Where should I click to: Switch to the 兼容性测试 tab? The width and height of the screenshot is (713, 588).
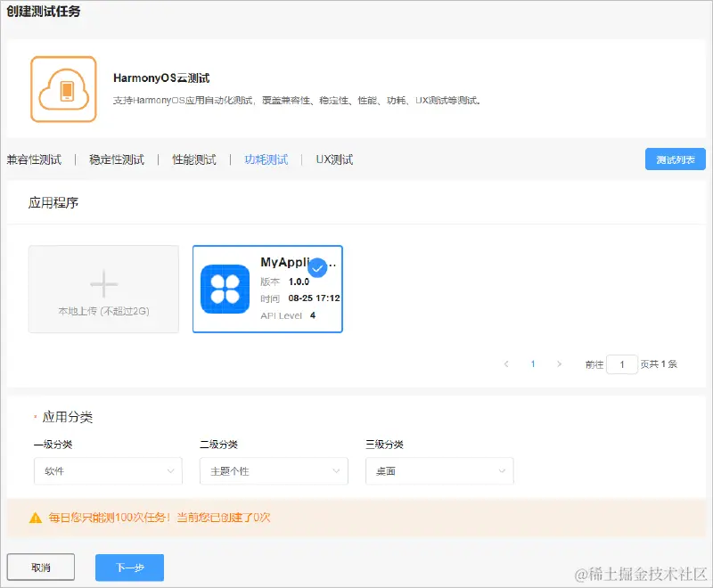pyautogui.click(x=34, y=159)
